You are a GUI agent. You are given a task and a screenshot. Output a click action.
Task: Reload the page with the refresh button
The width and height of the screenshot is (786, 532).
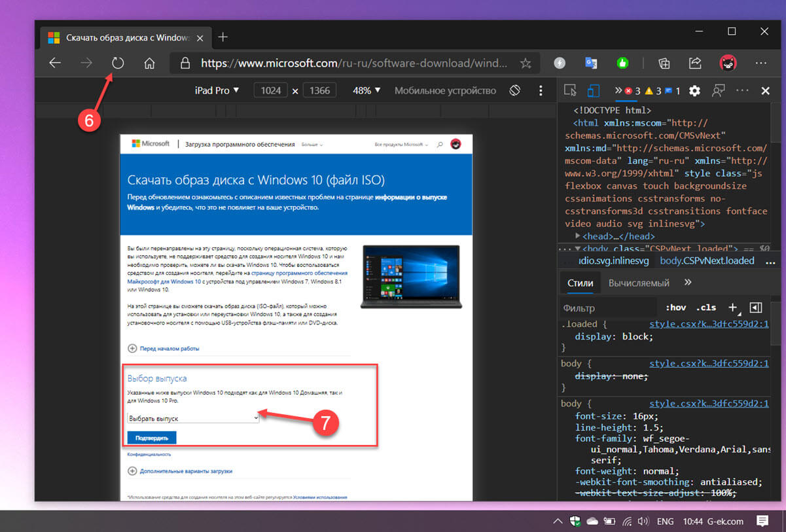[117, 63]
